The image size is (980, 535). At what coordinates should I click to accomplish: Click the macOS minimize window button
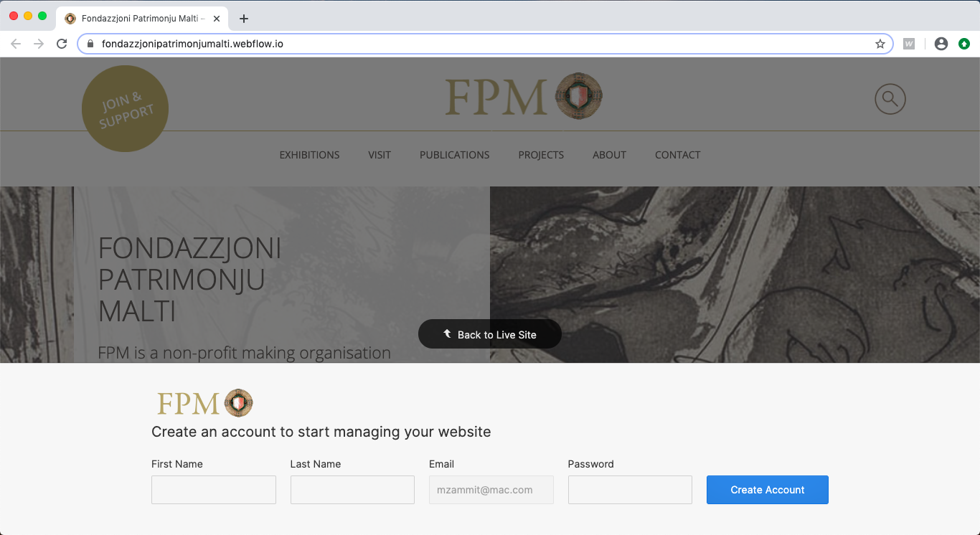coord(28,16)
